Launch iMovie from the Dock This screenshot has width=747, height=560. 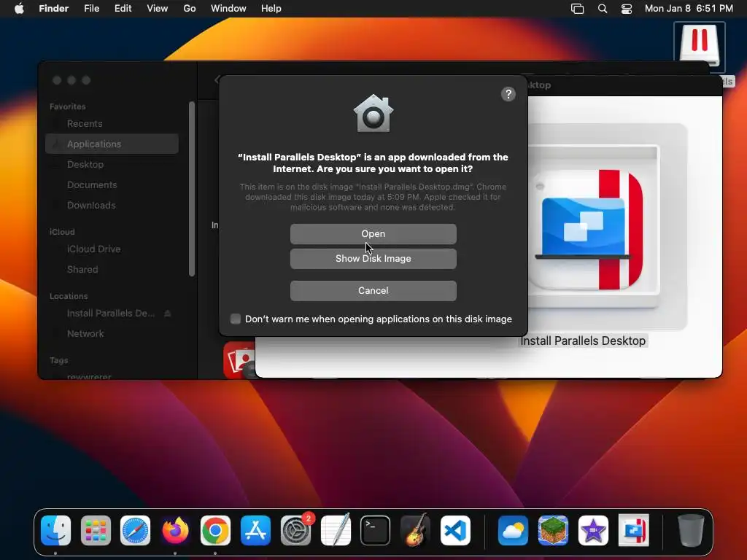point(593,531)
